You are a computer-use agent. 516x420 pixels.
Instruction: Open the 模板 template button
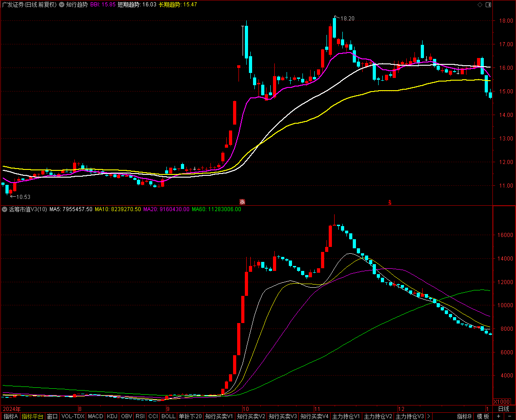coord(483,416)
